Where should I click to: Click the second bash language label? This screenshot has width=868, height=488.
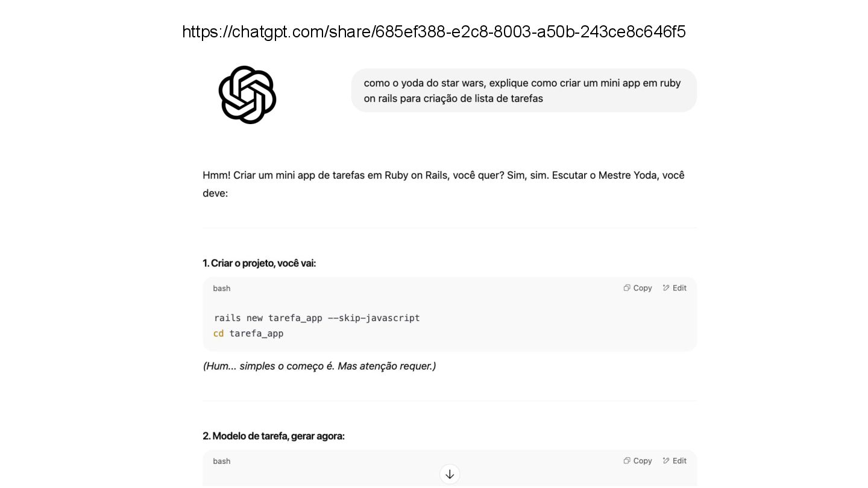[222, 461]
